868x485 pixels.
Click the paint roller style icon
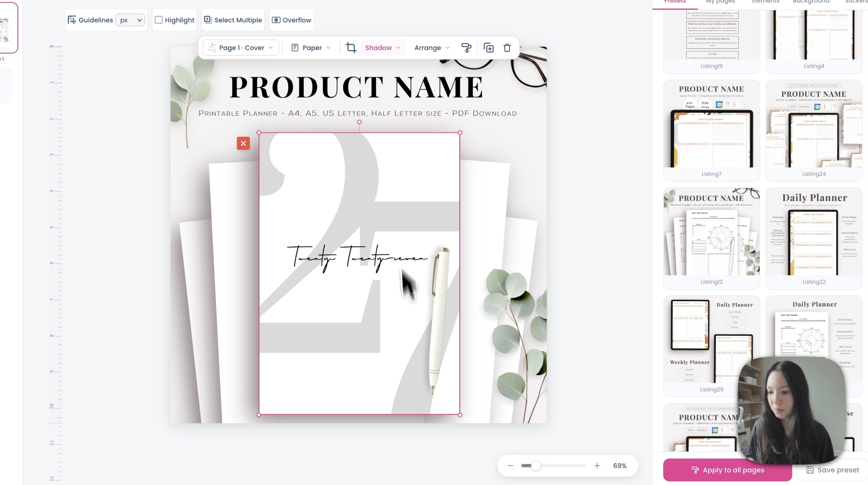466,48
